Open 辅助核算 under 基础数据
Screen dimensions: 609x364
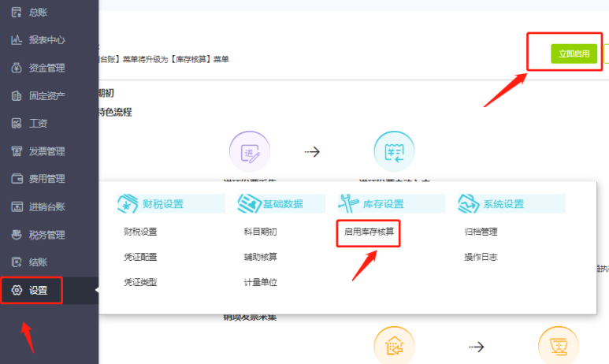260,257
